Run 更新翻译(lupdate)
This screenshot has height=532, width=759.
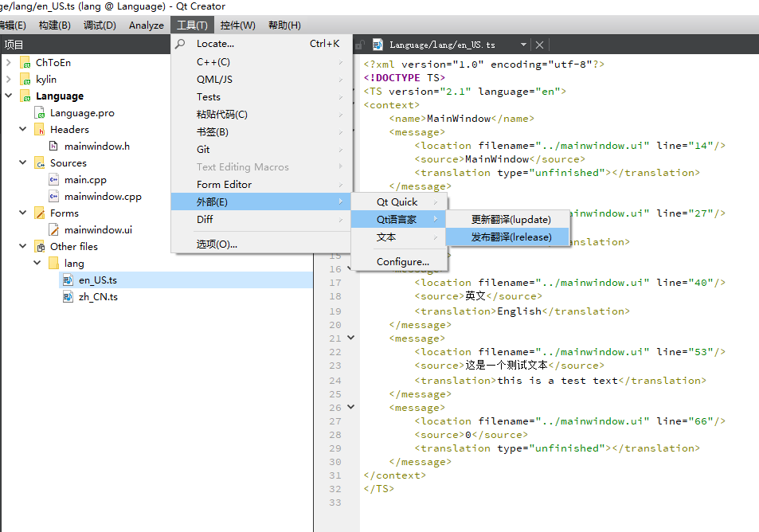507,219
